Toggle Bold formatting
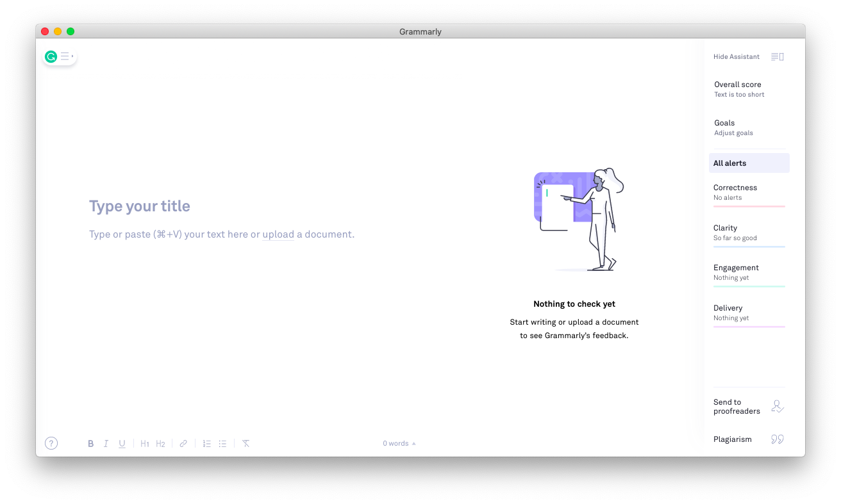Viewport: 841px width, 504px height. click(90, 443)
